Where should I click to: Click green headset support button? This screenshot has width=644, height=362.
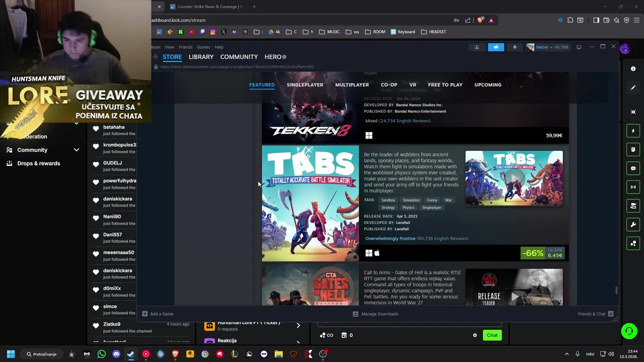point(629,331)
